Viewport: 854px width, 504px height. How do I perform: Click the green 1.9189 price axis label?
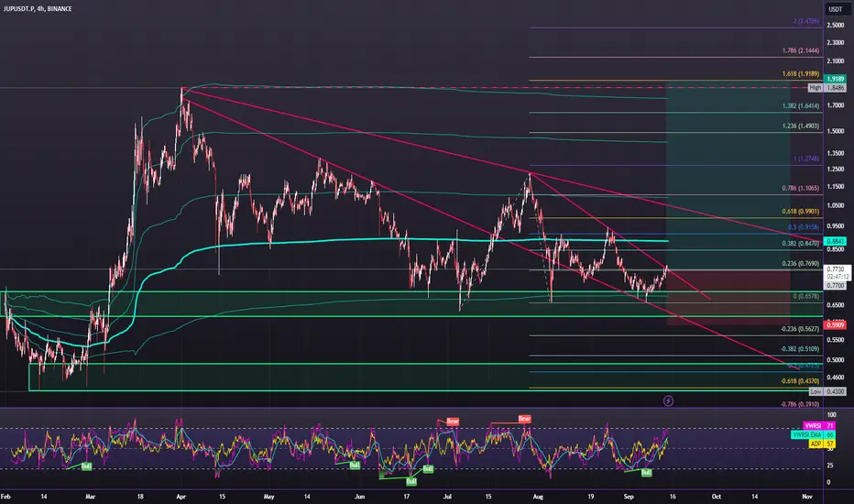pyautogui.click(x=835, y=79)
